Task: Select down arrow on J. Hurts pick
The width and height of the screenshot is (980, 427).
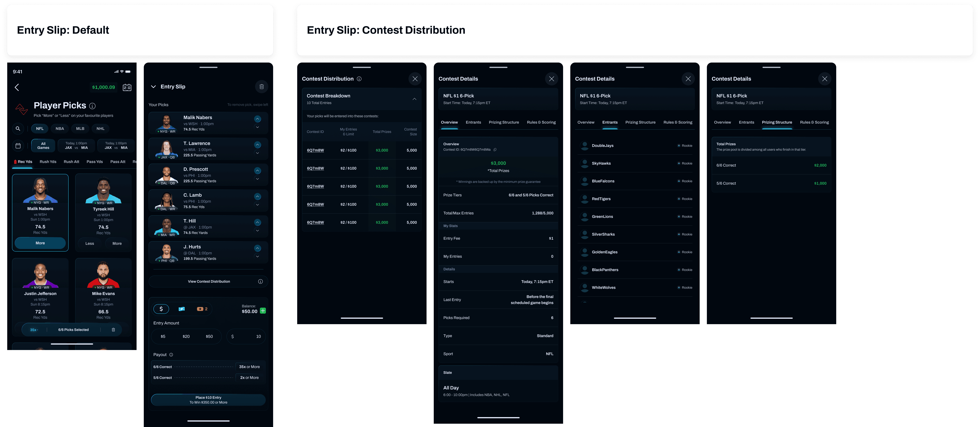Action: [x=257, y=257]
